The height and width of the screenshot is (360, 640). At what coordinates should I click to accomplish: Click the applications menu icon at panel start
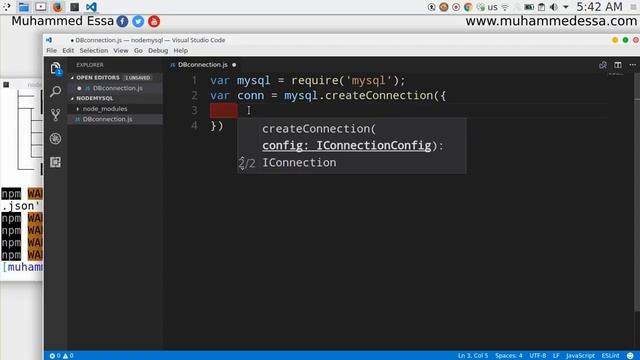click(x=7, y=7)
